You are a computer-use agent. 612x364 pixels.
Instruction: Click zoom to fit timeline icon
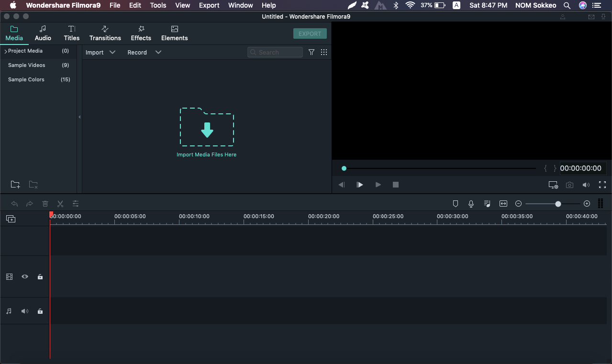coord(503,204)
